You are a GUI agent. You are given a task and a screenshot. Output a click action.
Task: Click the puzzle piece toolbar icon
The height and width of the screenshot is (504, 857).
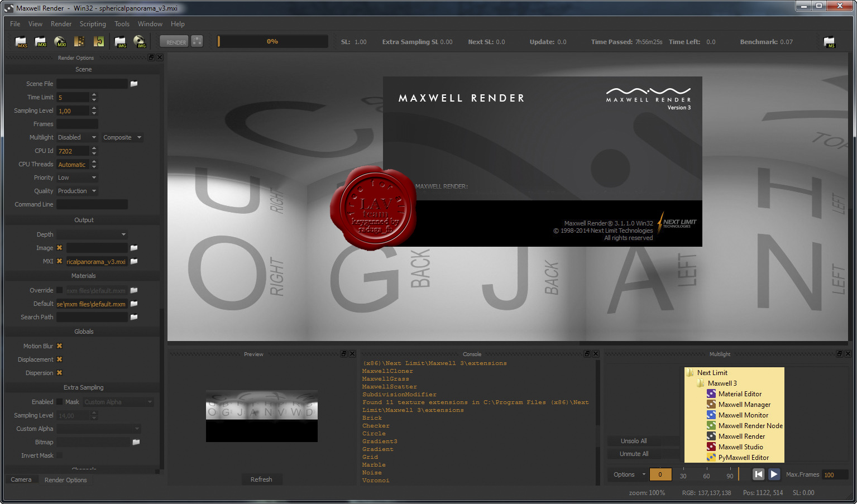(x=99, y=42)
